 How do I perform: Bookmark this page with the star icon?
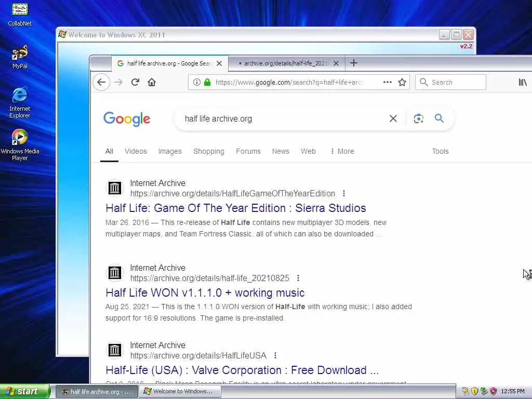pyautogui.click(x=402, y=82)
